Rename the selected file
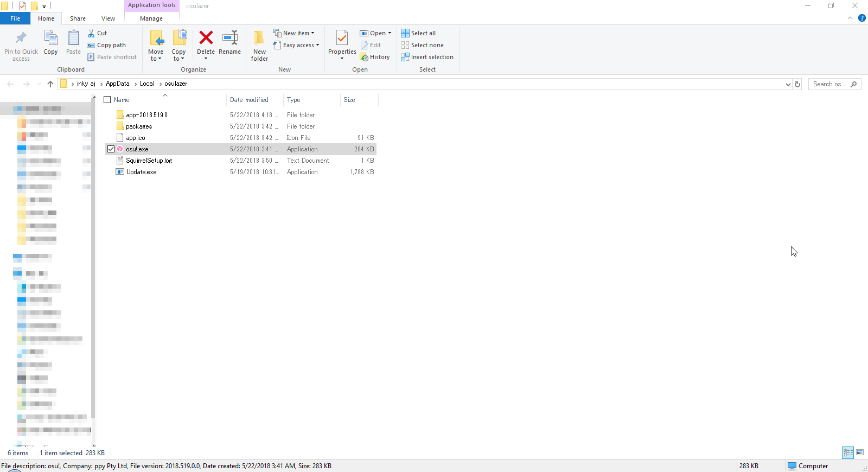 [230, 42]
